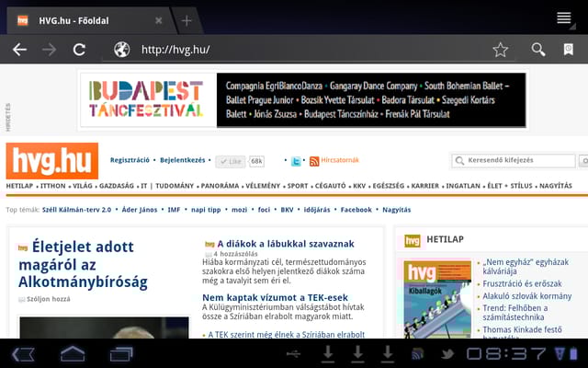Open the GAZDASÁG menu item
The image size is (588, 368).
point(117,186)
